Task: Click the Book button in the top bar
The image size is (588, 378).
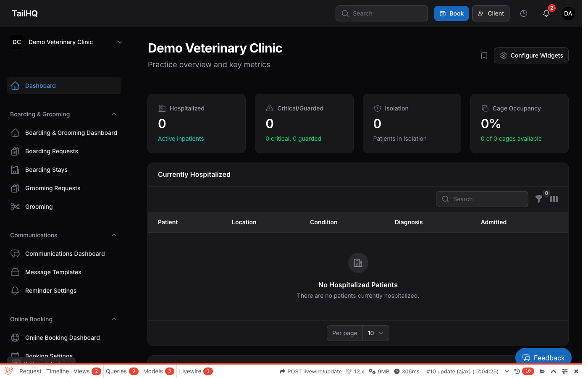Action: (451, 13)
